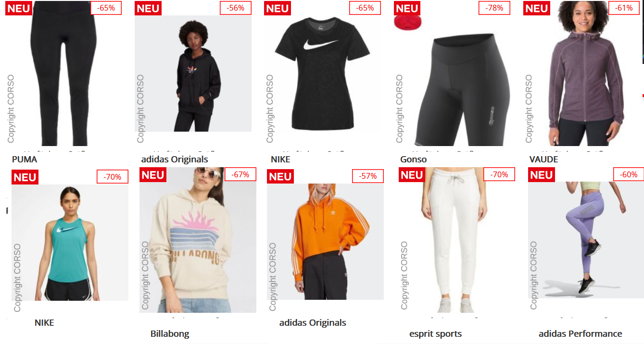View the VAUDE purple hooded jacket image
The height and width of the screenshot is (344, 644).
581,73
